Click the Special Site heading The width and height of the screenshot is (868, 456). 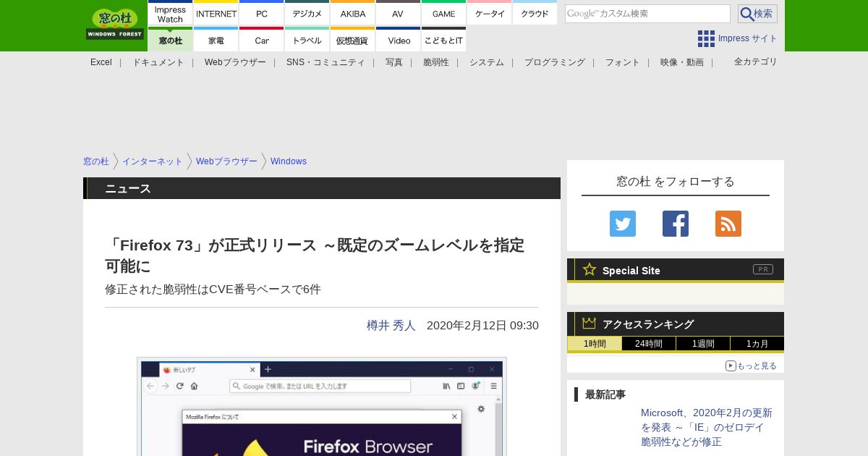pos(631,271)
